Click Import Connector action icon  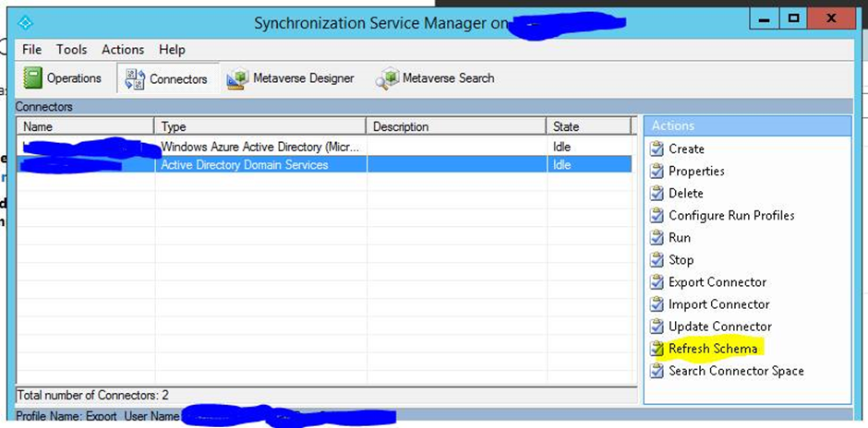click(657, 304)
